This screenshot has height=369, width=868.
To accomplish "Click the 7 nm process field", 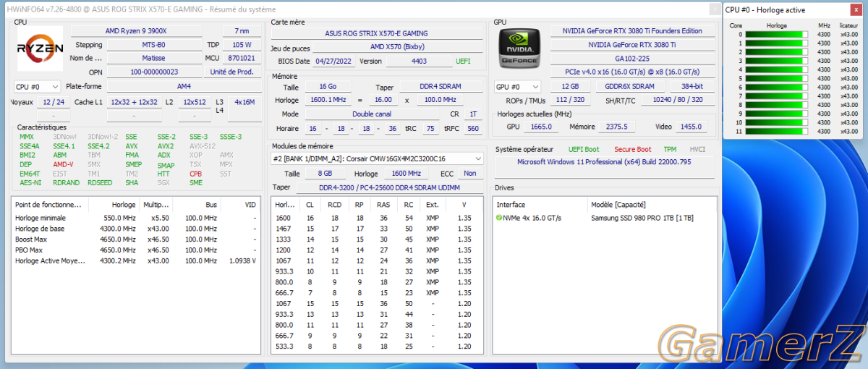I will pyautogui.click(x=242, y=31).
